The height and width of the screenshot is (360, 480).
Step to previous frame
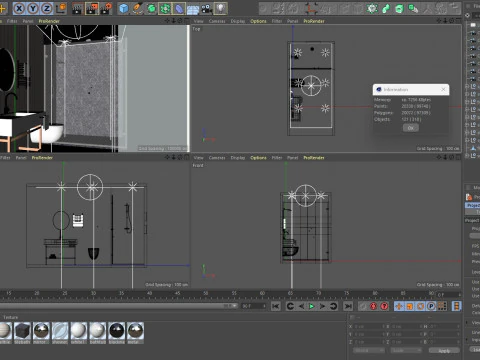tap(301, 306)
